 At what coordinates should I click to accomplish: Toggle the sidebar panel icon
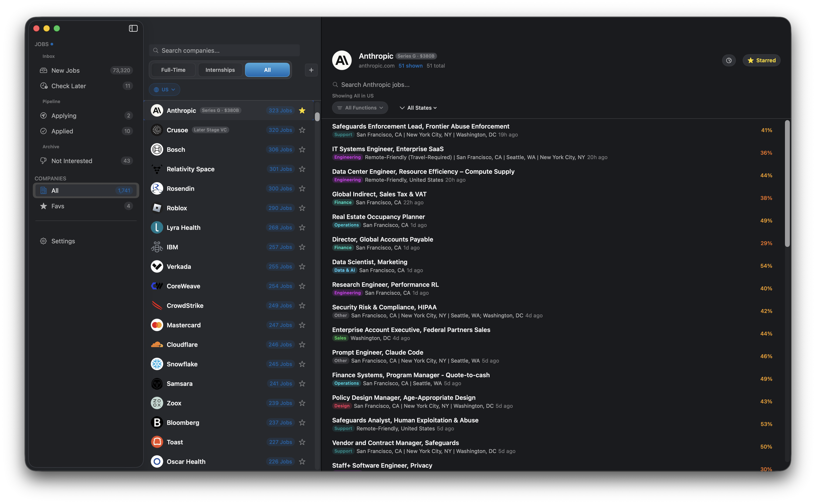[x=133, y=28]
